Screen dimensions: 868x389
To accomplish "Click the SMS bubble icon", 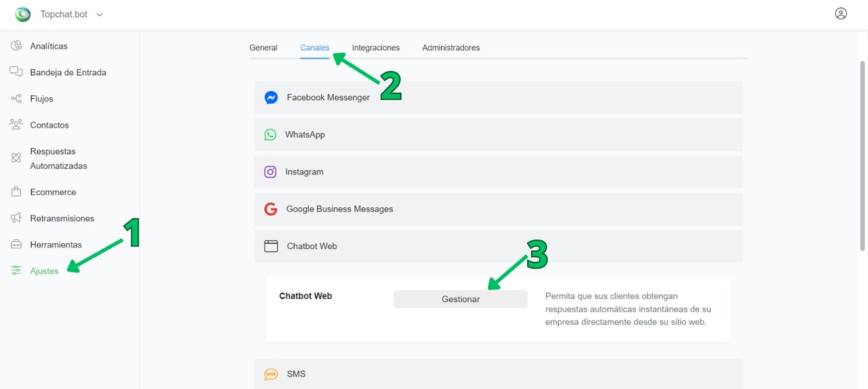I will pos(271,374).
